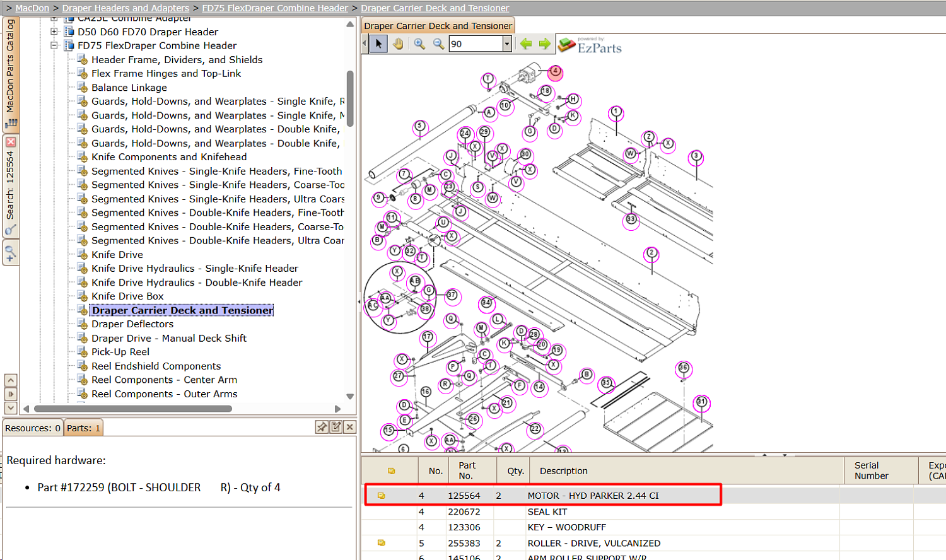Click the note icon in the 255383 row

(382, 543)
